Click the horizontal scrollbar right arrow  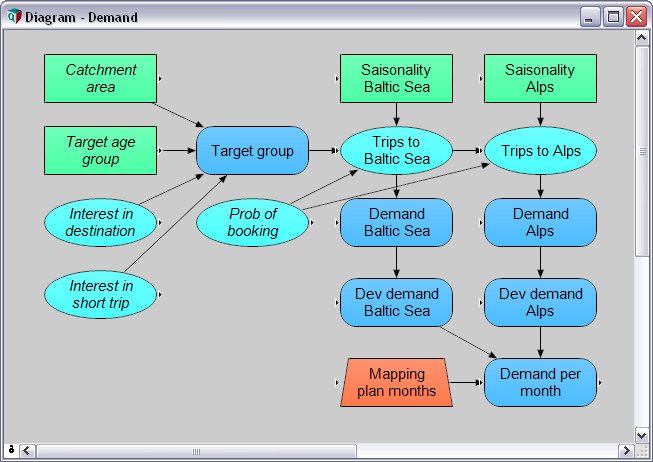627,451
